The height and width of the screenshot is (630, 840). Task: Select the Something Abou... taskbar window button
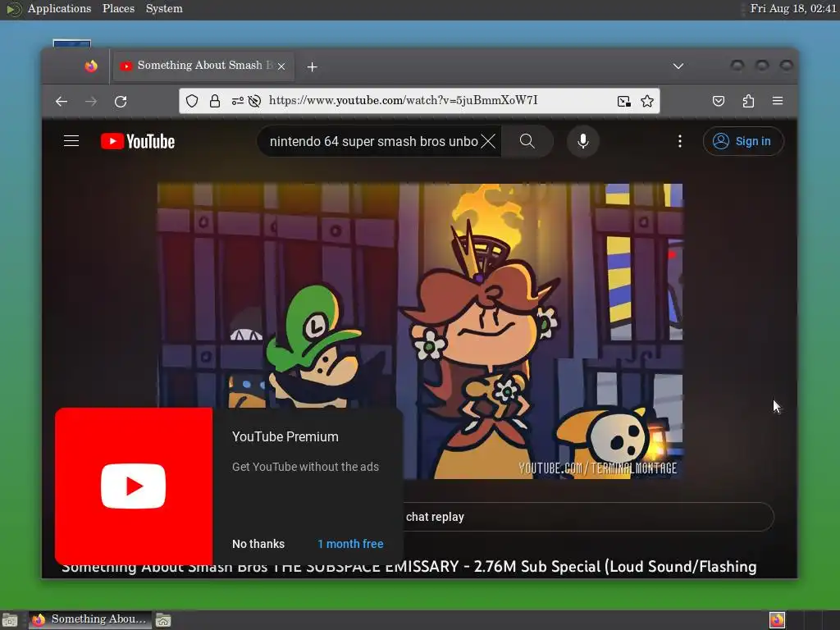90,619
